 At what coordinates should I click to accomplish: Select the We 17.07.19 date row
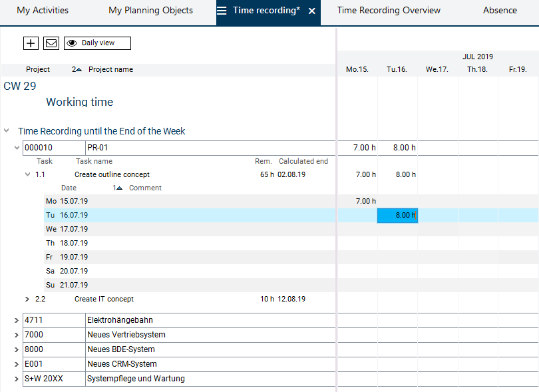coord(73,229)
